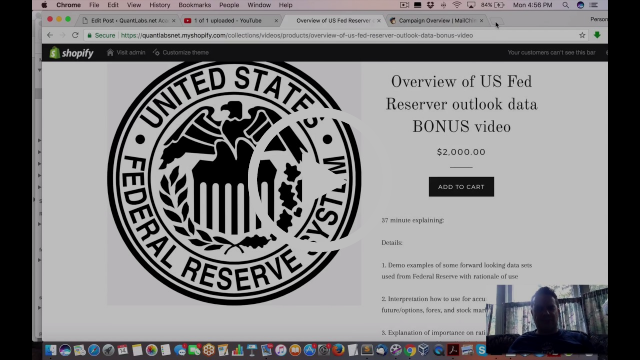
Task: Click the green download arrow extension
Action: (597, 35)
